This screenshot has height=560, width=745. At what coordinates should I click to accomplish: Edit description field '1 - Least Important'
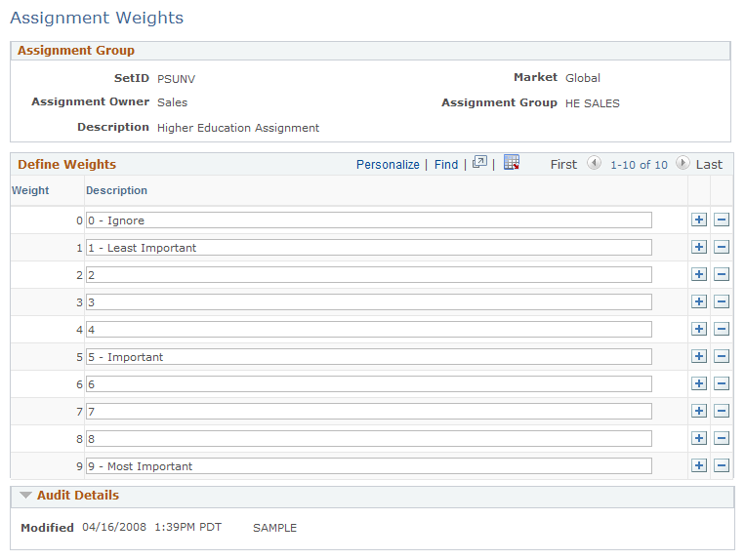(x=369, y=247)
